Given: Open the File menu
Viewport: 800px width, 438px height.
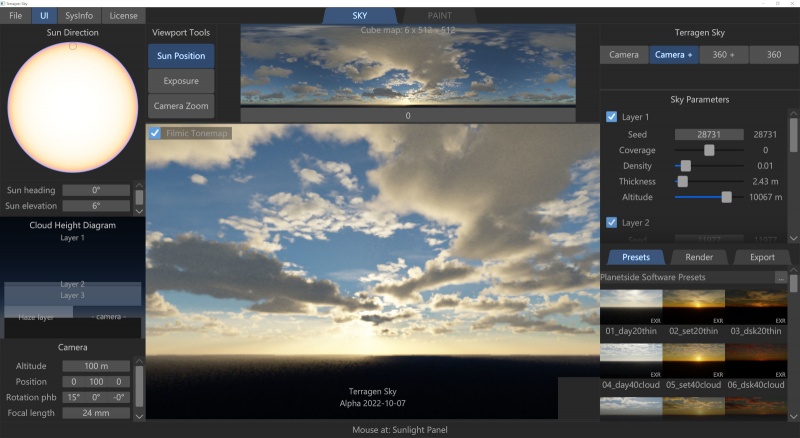Looking at the screenshot, I should tap(15, 16).
